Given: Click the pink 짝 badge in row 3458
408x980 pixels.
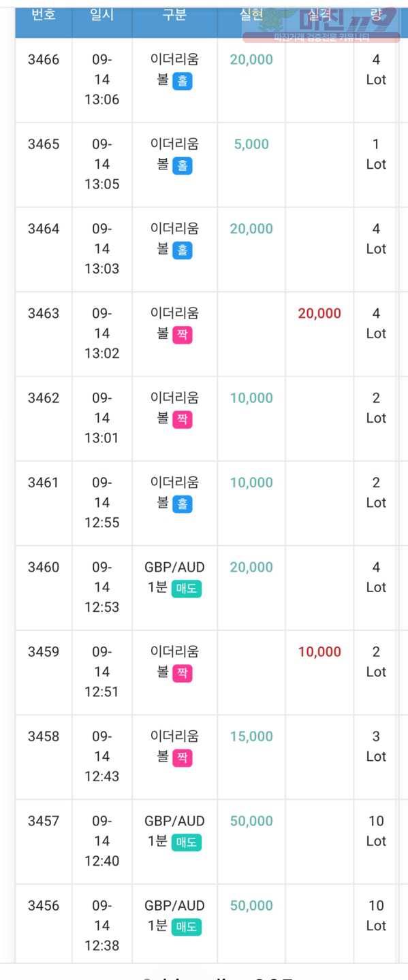Looking at the screenshot, I should 182,758.
